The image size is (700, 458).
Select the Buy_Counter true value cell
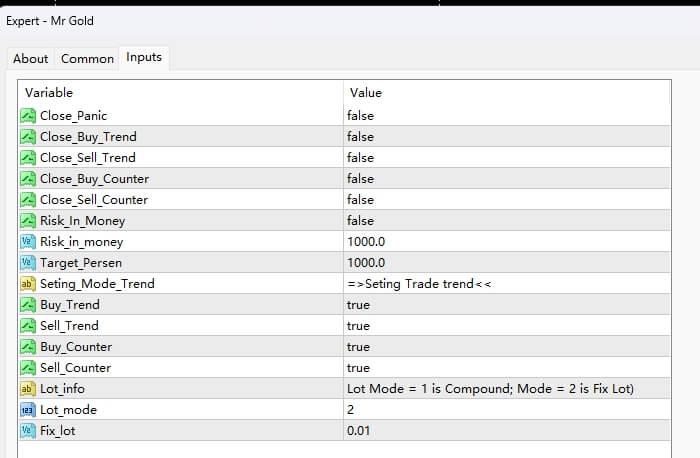point(358,347)
